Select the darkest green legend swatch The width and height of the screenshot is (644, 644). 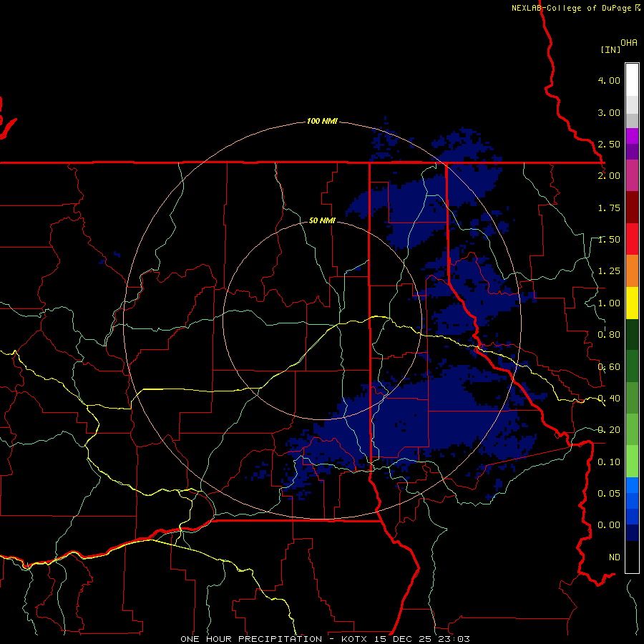point(632,335)
